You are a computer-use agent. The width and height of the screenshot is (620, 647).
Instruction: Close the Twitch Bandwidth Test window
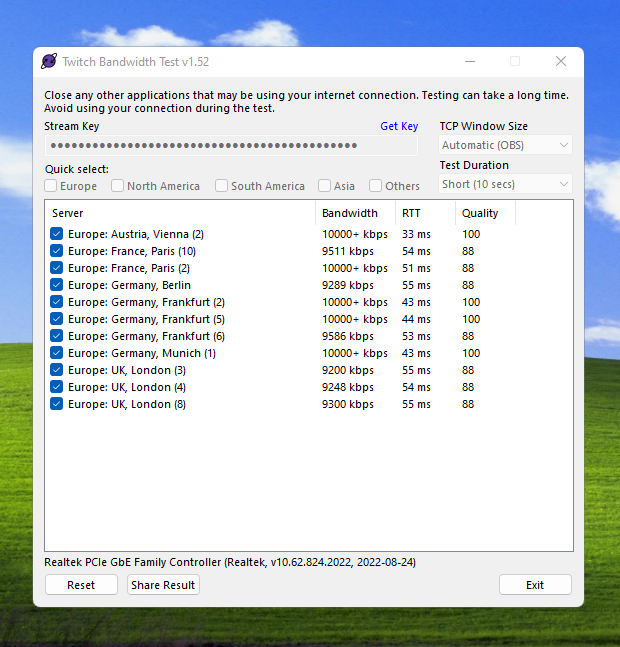[561, 61]
